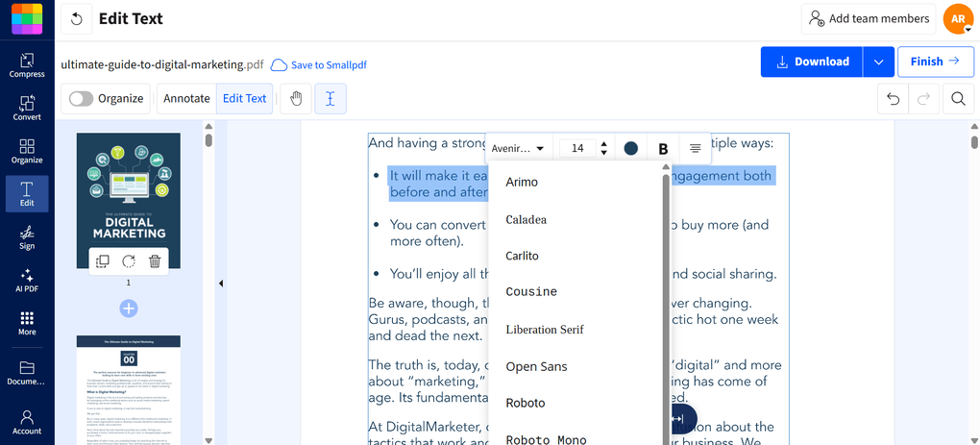Screen dimensions: 980x445
Task: Open the AR user avatar menu
Action: [958, 19]
